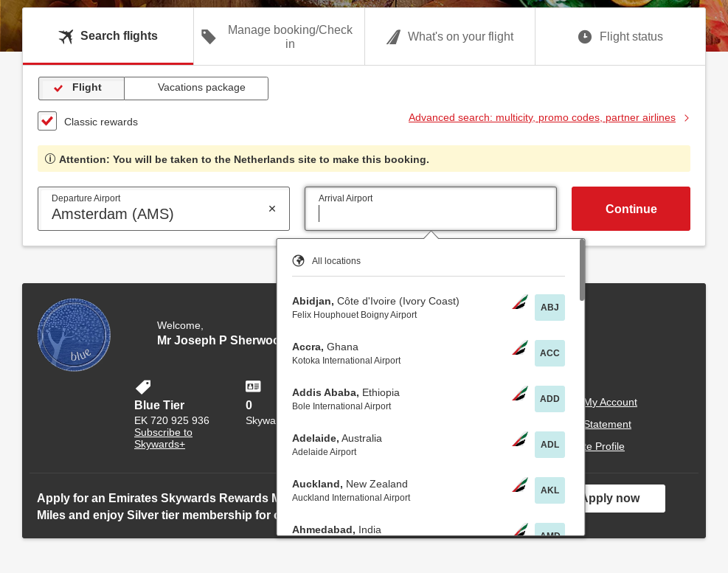Uncheck the Classic rewards checkbox
Viewport: 728px width, 573px height.
point(47,121)
